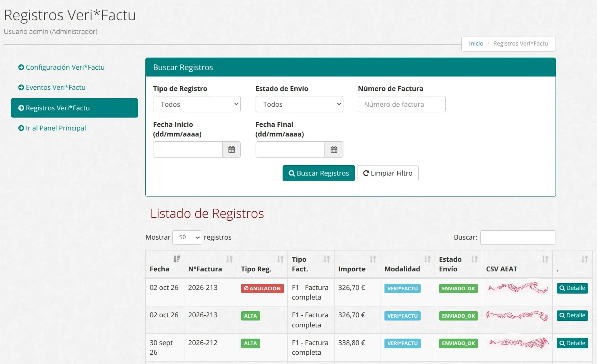Image resolution: width=597 pixels, height=364 pixels.
Task: Sort by Modalidad column icon
Action: (x=428, y=259)
